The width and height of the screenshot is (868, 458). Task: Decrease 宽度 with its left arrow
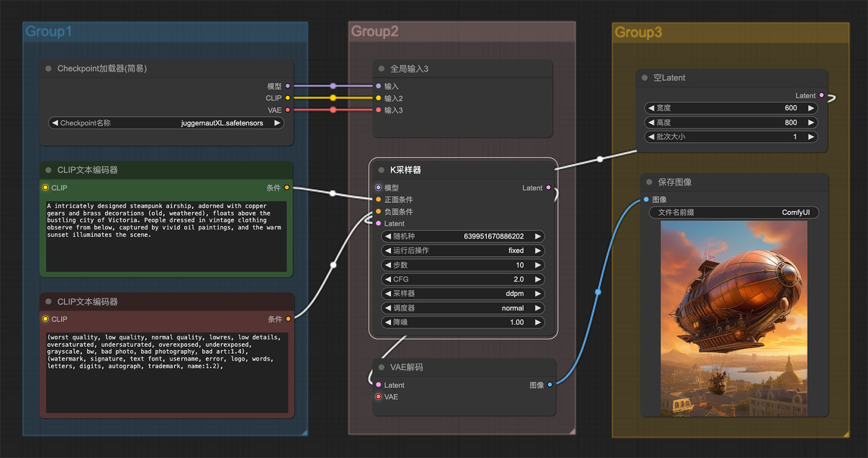tap(651, 108)
